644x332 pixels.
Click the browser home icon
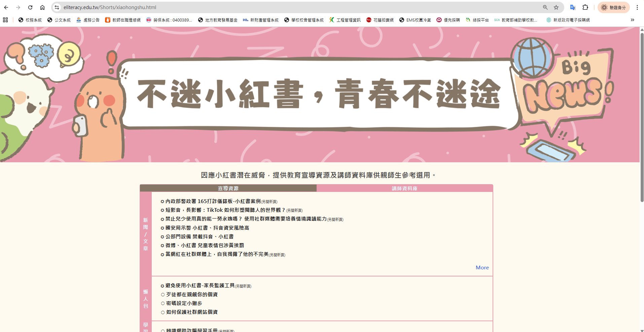(x=42, y=7)
